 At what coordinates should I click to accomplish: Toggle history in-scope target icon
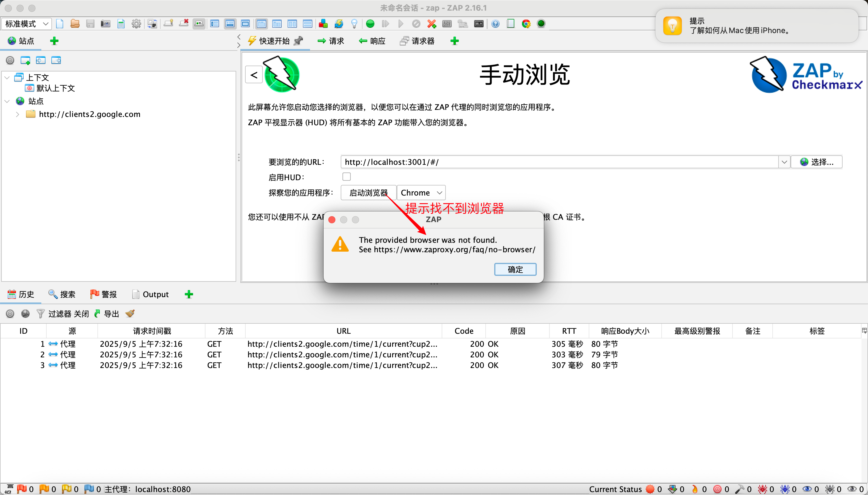pyautogui.click(x=10, y=313)
